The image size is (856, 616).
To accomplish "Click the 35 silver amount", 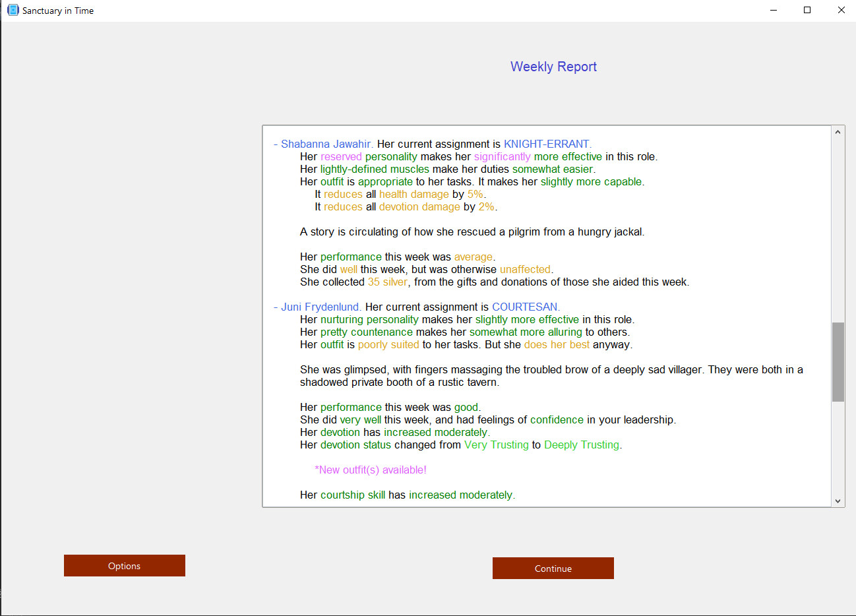I will (387, 282).
